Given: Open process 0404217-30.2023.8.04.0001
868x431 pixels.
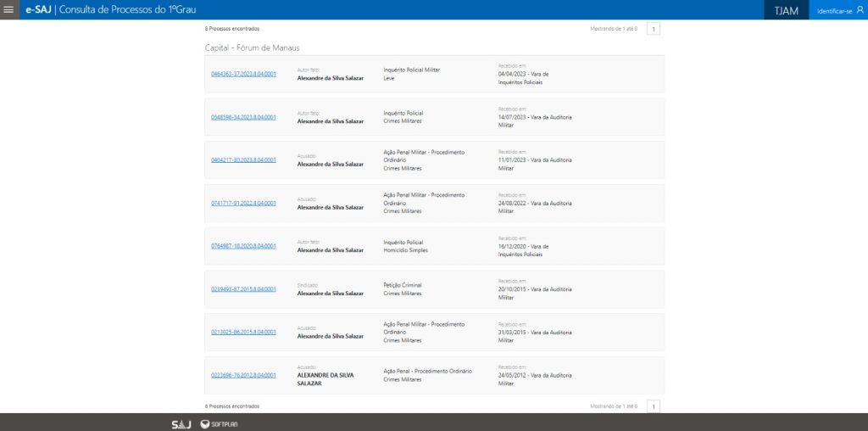Looking at the screenshot, I should pos(243,160).
